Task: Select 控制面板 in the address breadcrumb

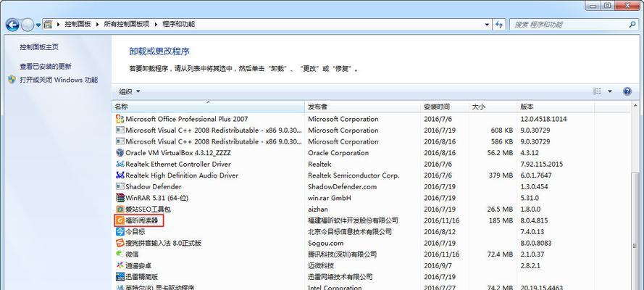Action: point(78,24)
